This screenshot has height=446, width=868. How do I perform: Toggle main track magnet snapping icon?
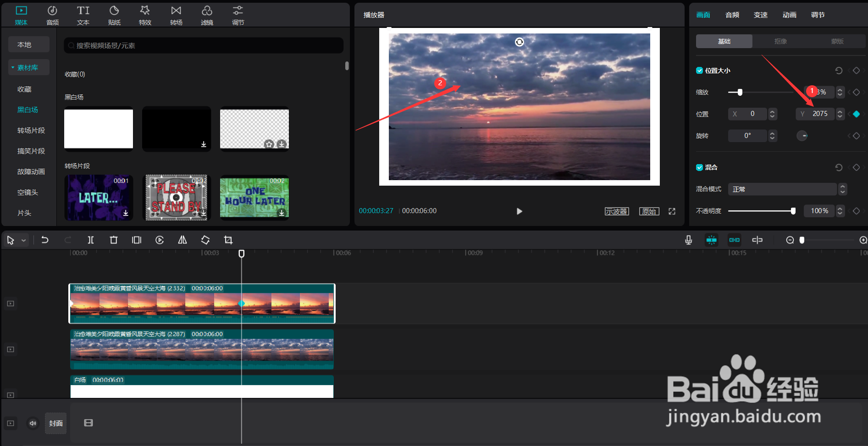(712, 240)
